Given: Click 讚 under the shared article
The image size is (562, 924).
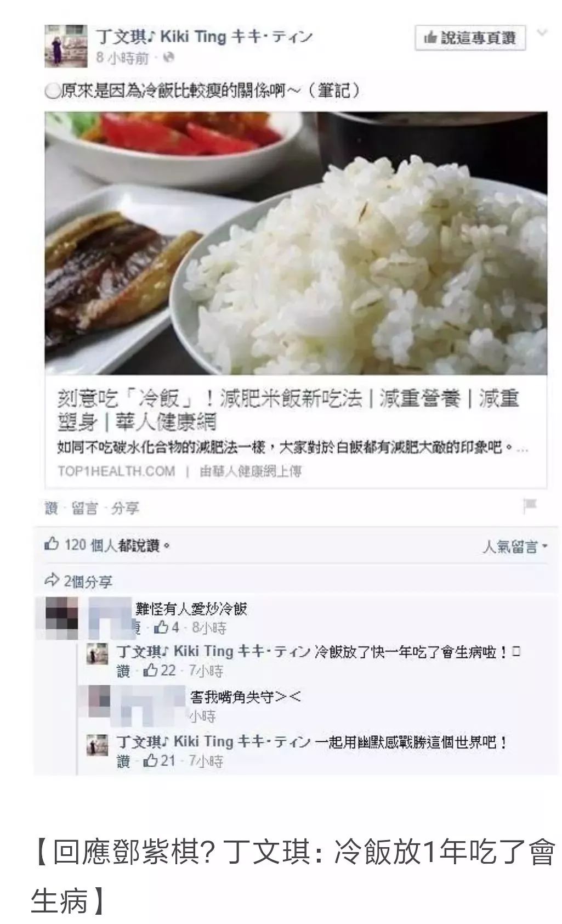Looking at the screenshot, I should click(x=51, y=509).
